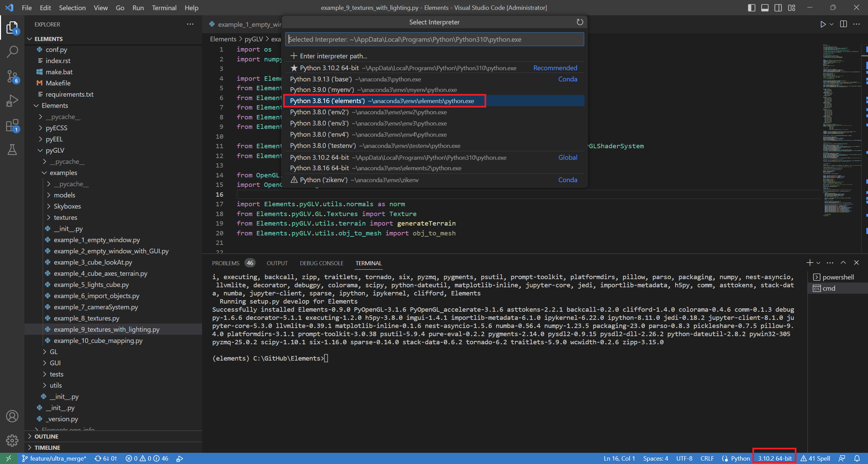Viewport: 868px width, 464px height.
Task: Select the cmd terminal instance
Action: (837, 289)
